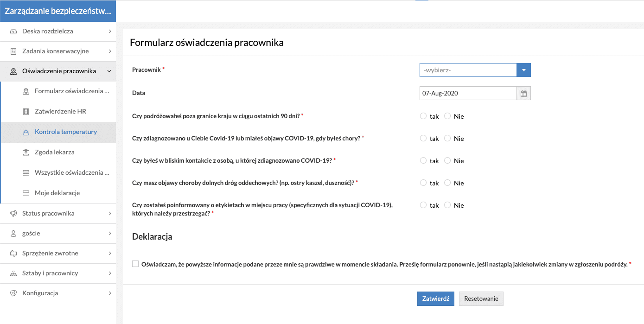Click the Deska rozdzielcza dashboard icon
Image resolution: width=644 pixels, height=324 pixels.
[x=13, y=32]
